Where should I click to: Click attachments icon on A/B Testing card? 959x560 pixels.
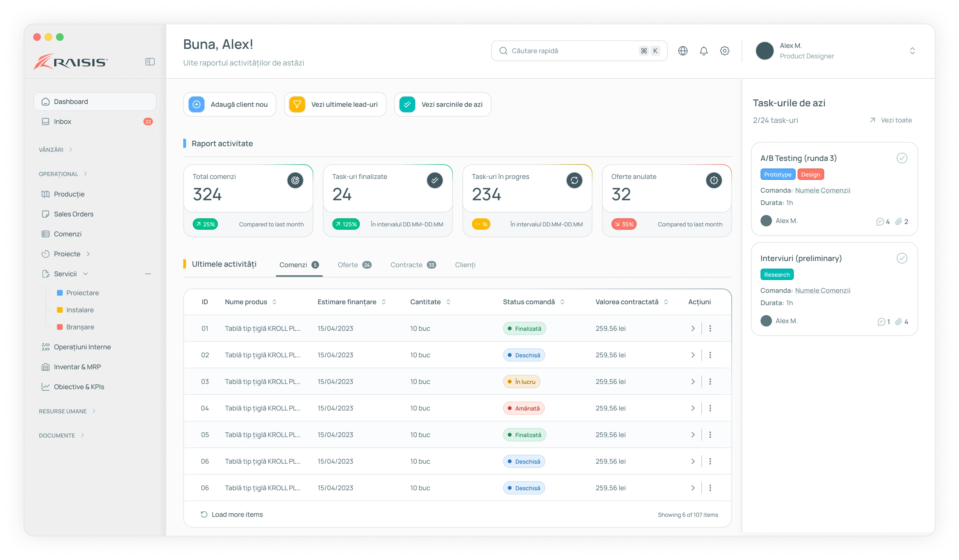898,222
